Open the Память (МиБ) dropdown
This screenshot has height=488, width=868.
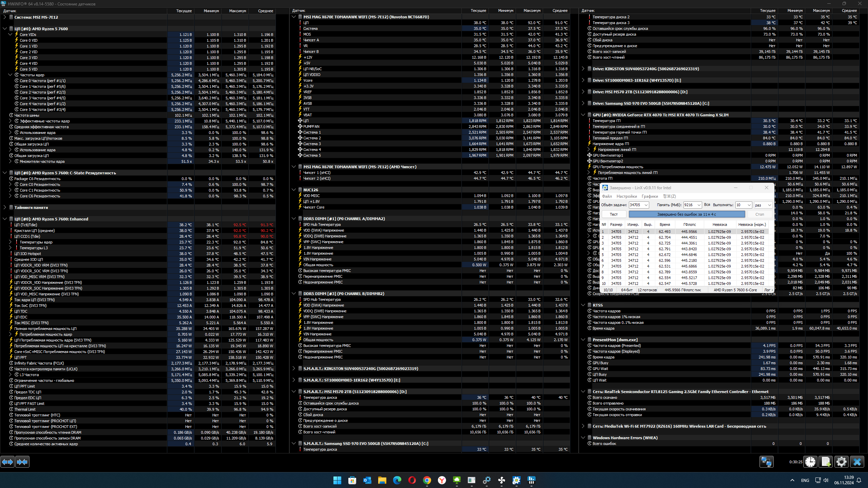pyautogui.click(x=699, y=205)
